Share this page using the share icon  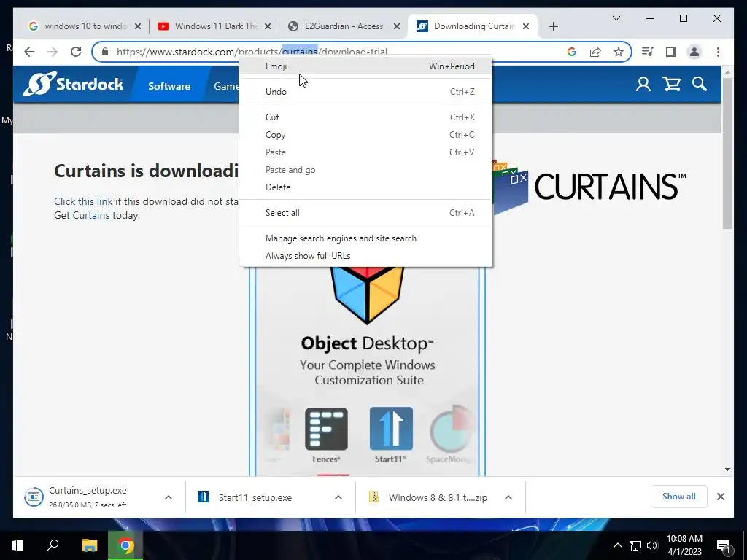click(x=595, y=52)
